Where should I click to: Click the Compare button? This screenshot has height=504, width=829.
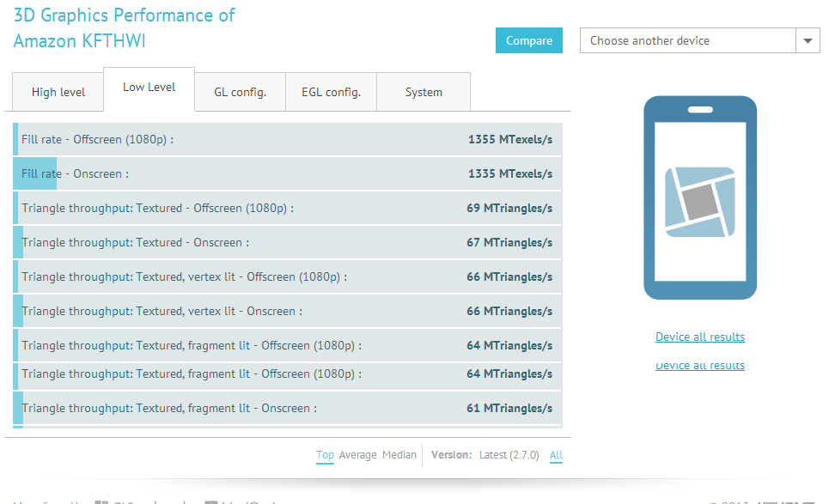click(528, 40)
